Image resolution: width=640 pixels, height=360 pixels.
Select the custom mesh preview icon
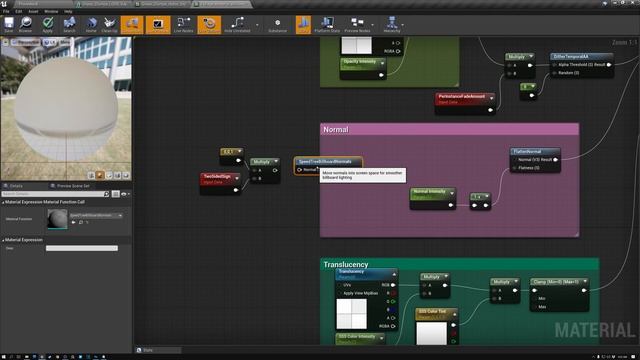pos(126,176)
